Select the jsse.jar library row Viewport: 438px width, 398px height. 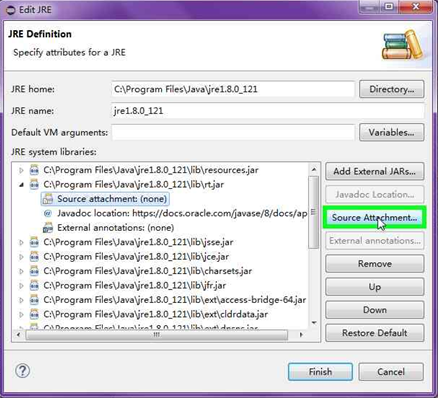[138, 242]
